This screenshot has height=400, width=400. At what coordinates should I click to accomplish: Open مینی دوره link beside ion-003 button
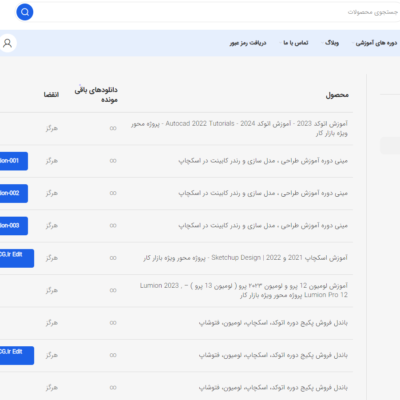263,226
